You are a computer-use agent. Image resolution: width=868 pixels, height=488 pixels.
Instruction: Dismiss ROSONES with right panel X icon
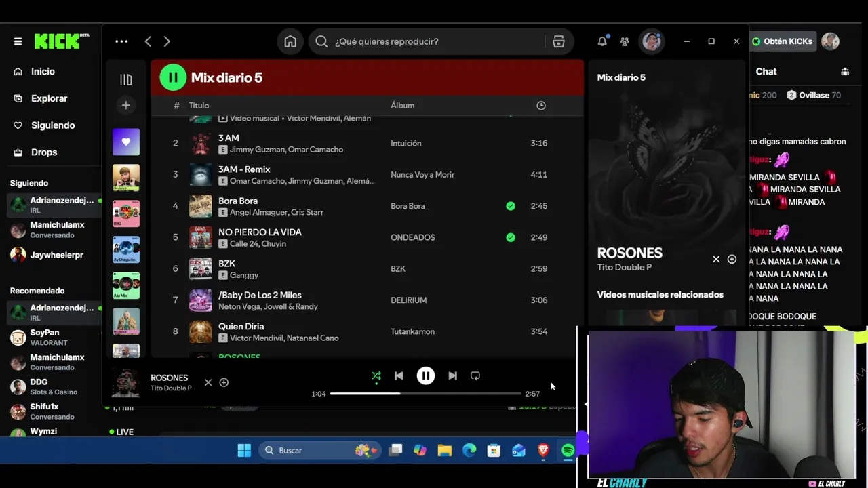[x=716, y=259]
